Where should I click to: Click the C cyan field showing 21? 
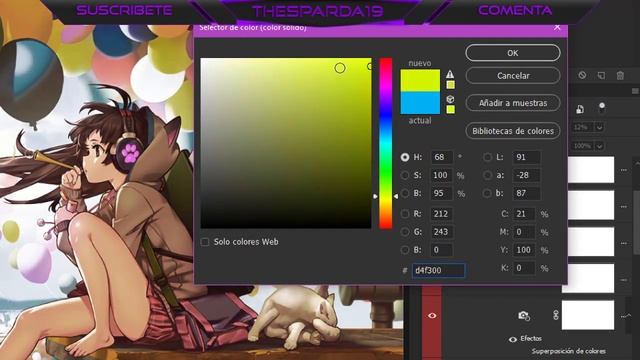coord(524,213)
